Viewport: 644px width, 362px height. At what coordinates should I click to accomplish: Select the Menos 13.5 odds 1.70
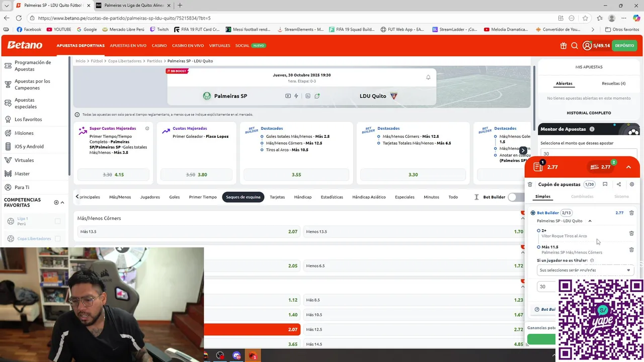pyautogui.click(x=415, y=232)
